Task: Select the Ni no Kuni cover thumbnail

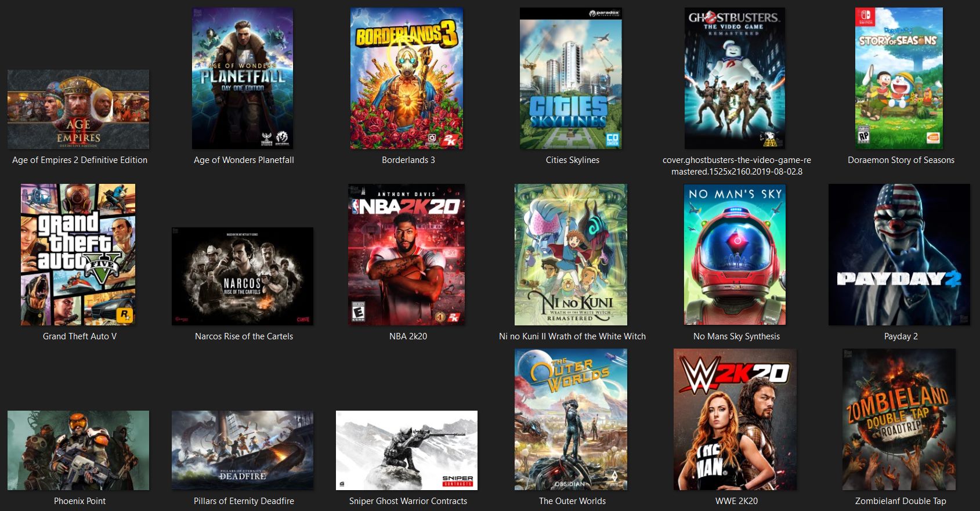Action: (x=571, y=255)
